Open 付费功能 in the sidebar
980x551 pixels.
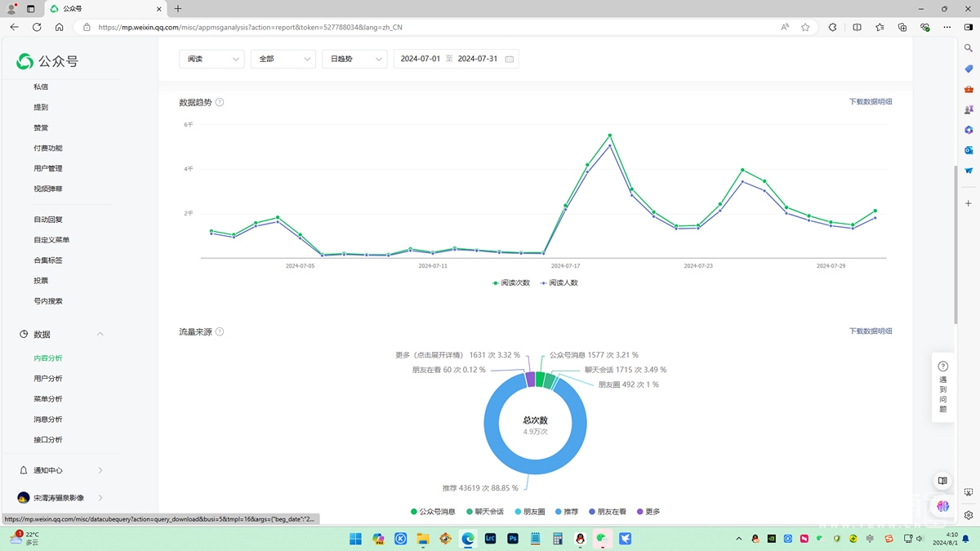coord(48,148)
